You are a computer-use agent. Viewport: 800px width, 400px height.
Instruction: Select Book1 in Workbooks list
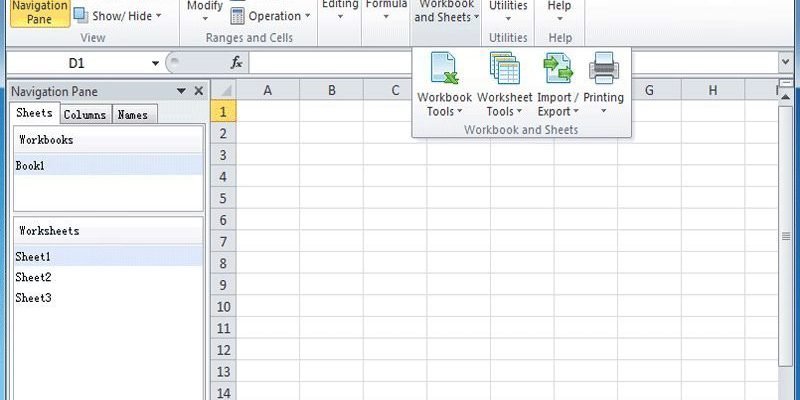point(108,165)
